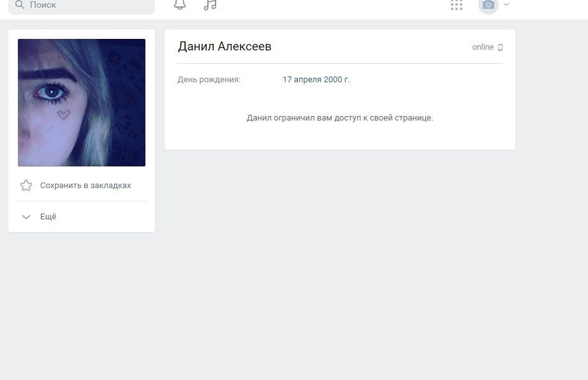
Task: Select Сохранить в закладках
Action: pyautogui.click(x=85, y=186)
